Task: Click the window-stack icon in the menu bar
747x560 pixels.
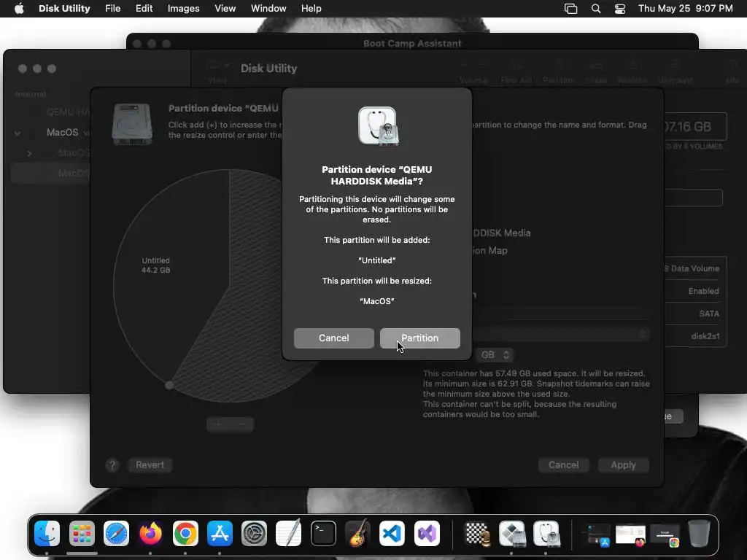Action: click(570, 9)
